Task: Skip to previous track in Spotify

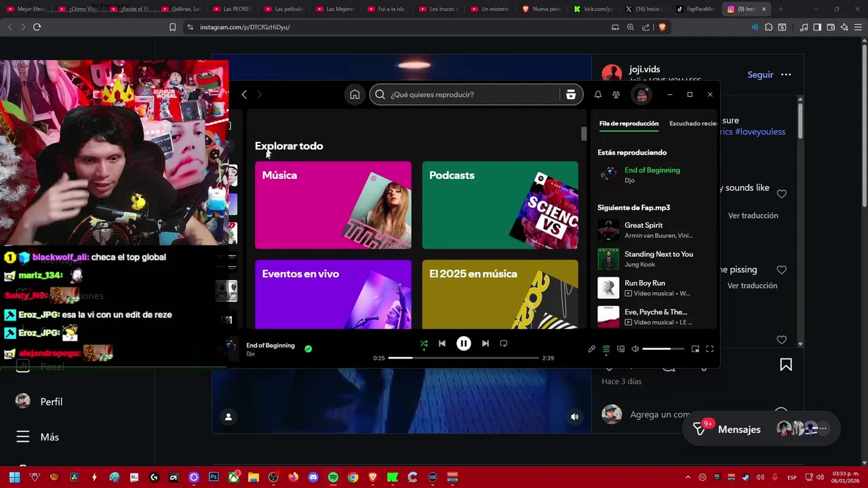Action: pyautogui.click(x=442, y=344)
